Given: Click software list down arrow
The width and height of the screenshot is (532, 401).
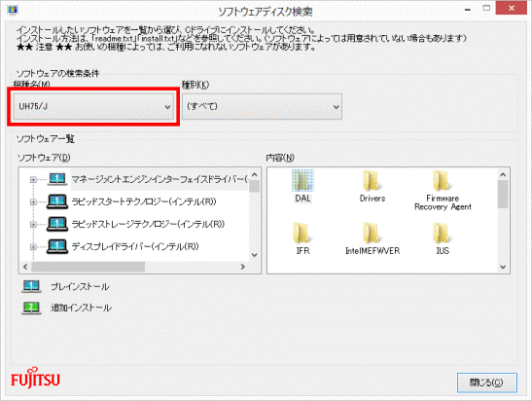Looking at the screenshot, I should (255, 255).
